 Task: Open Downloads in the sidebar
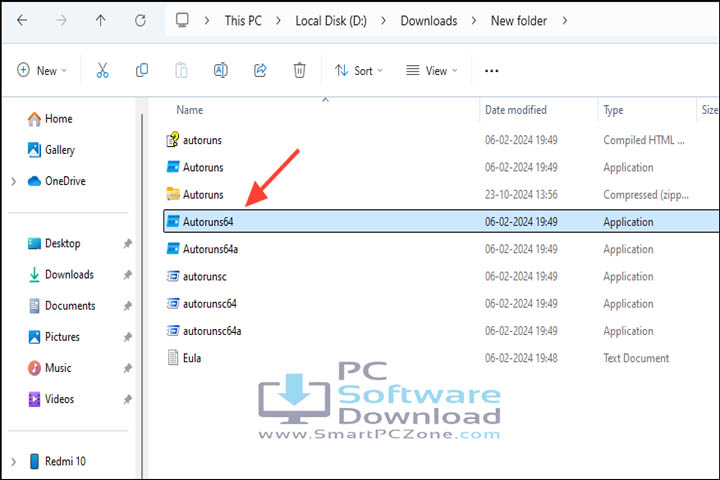point(61,275)
